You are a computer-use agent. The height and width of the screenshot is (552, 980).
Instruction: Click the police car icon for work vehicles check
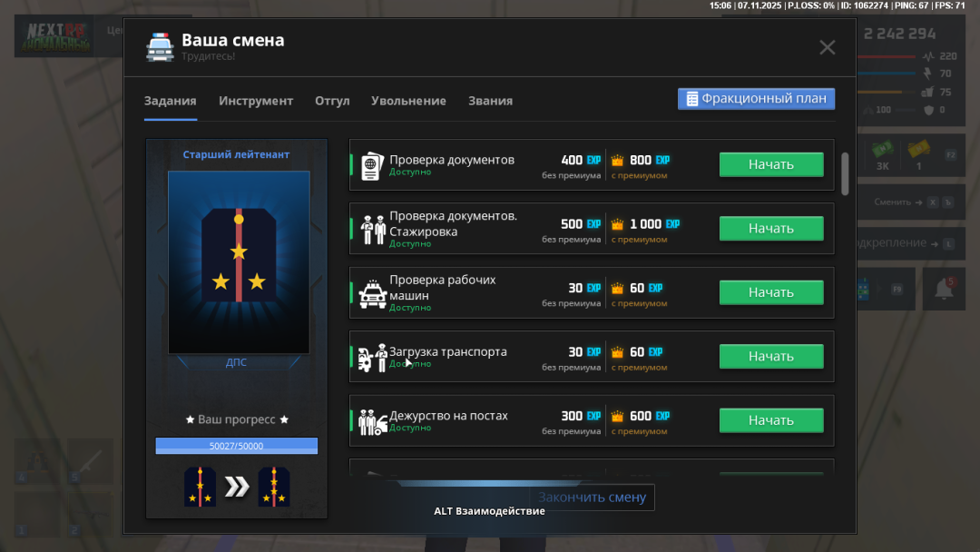point(372,294)
